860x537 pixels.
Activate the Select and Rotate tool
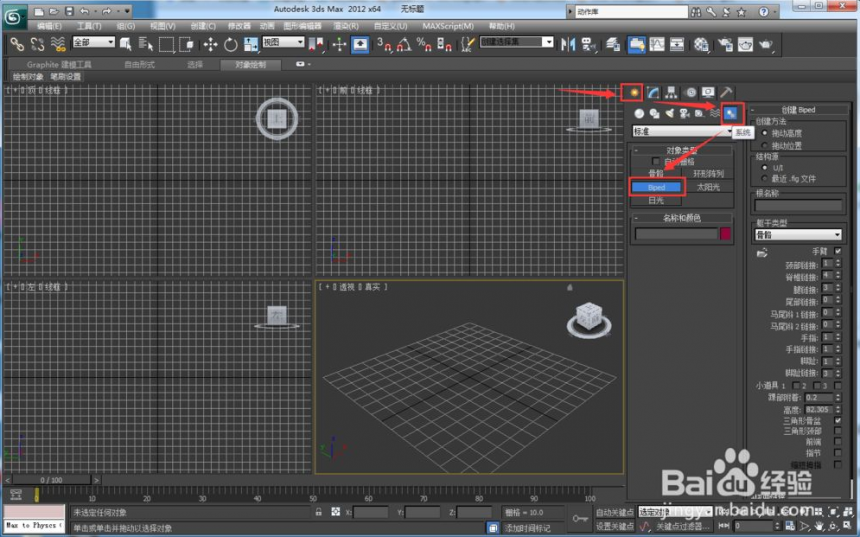[230, 44]
